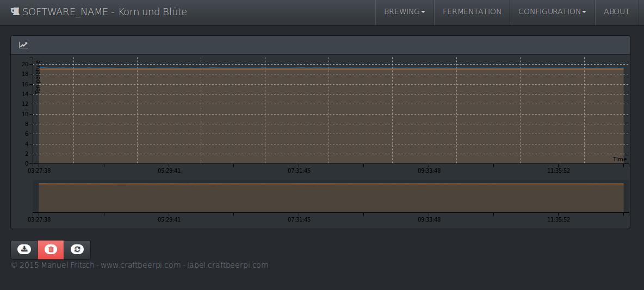Click the Korn und Blüte brand title
The width and height of the screenshot is (644, 290).
[153, 11]
